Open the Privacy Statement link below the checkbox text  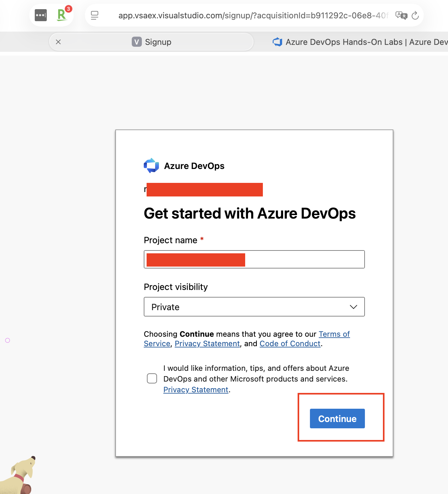[x=196, y=390]
